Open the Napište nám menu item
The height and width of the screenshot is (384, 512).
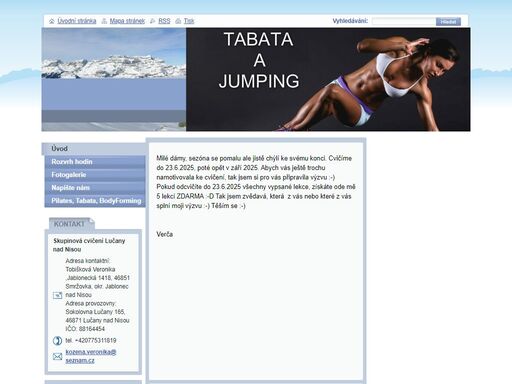tap(95, 188)
